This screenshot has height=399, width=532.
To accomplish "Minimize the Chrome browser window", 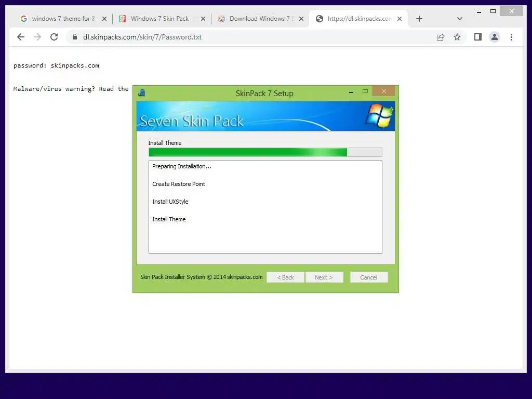I will [x=478, y=11].
